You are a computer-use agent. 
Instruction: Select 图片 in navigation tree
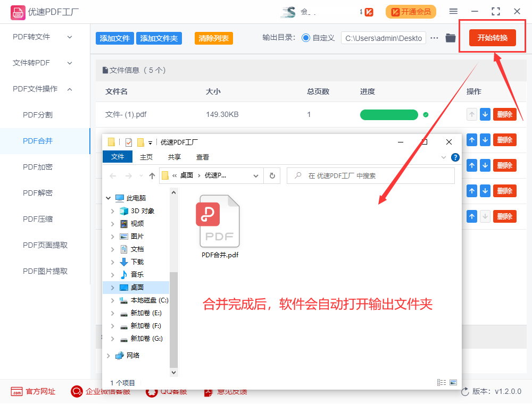[x=137, y=237]
